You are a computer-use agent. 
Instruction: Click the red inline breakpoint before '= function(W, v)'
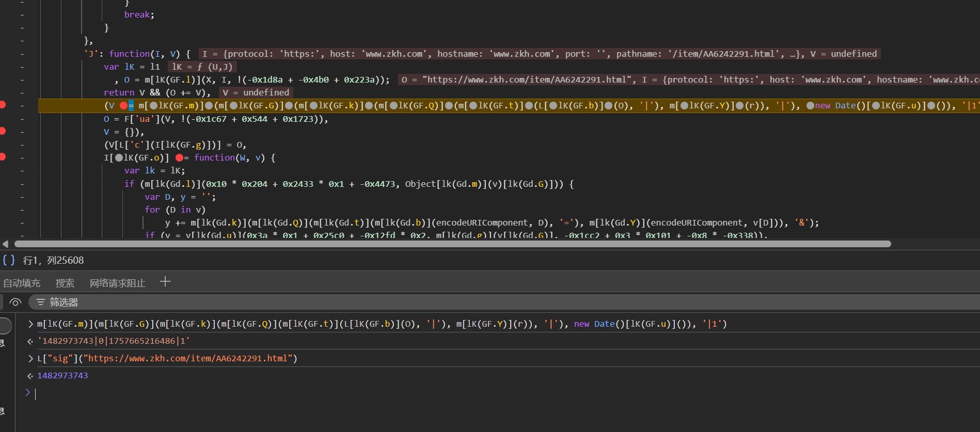click(179, 158)
